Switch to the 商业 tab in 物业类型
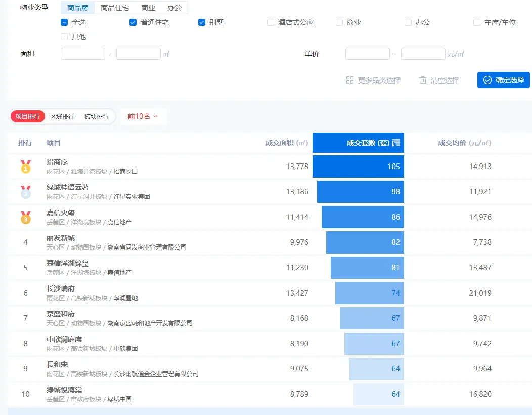The height and width of the screenshot is (415, 532). pos(148,8)
